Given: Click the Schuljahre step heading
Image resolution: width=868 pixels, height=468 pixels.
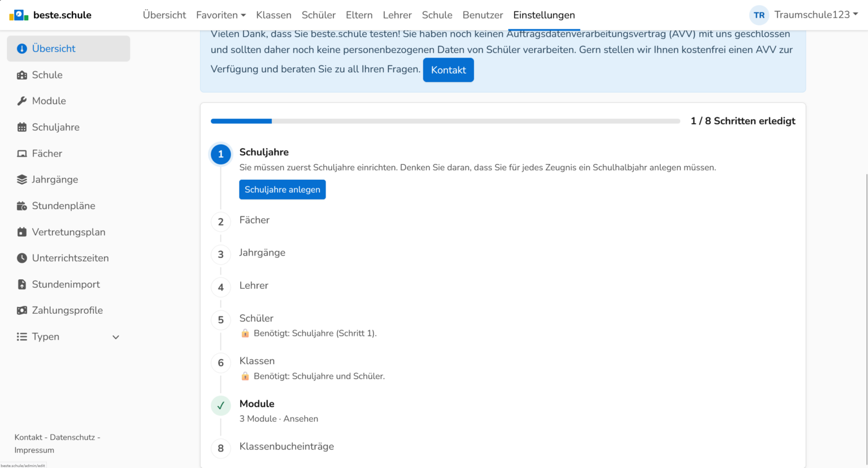Looking at the screenshot, I should 264,152.
